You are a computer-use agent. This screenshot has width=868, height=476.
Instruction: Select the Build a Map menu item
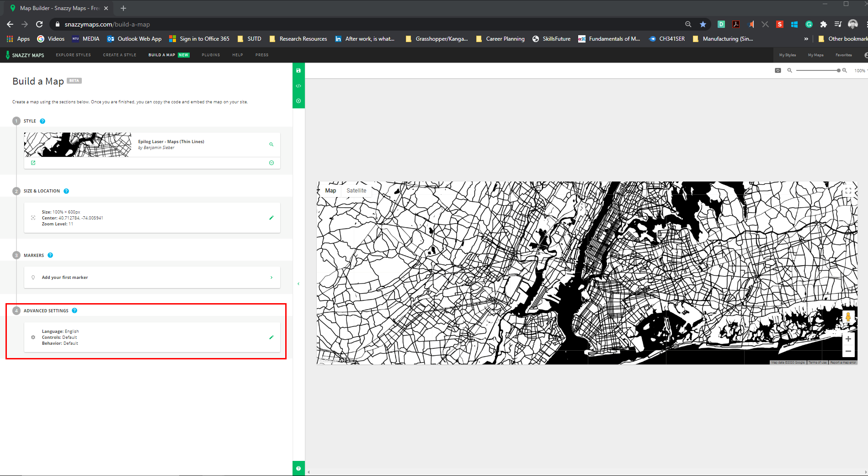(x=162, y=55)
